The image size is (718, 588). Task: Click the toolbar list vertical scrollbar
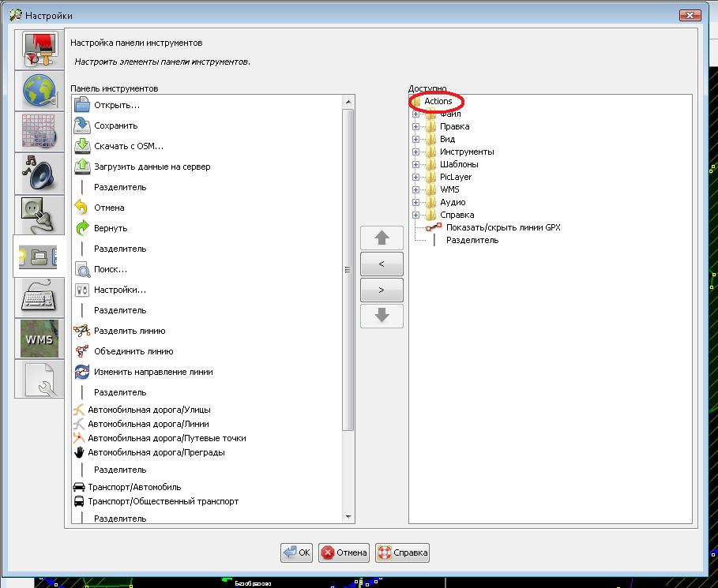[348, 268]
